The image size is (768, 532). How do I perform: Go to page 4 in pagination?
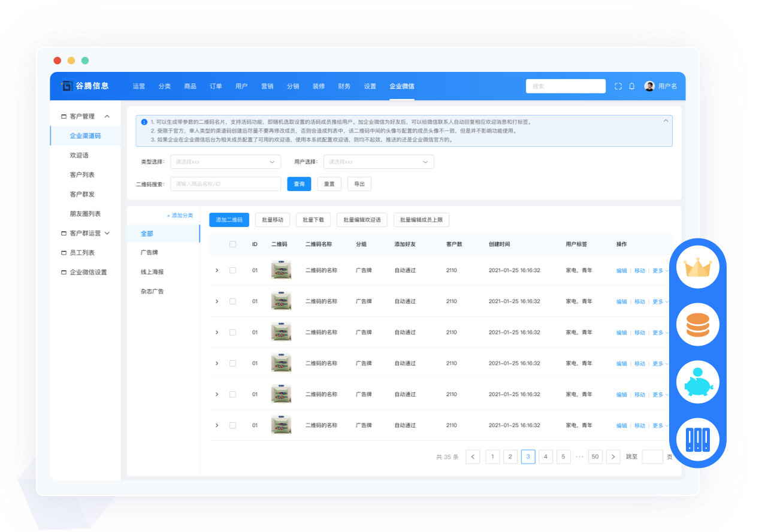coord(545,457)
